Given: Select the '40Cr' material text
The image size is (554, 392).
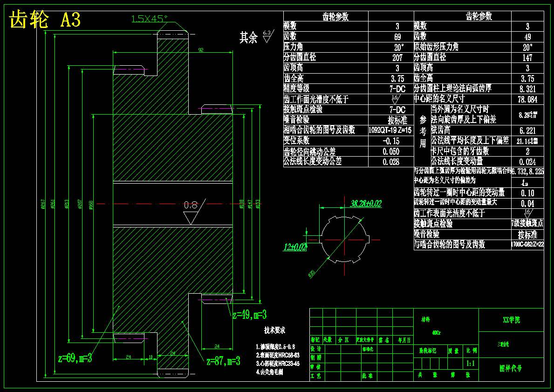Looking at the screenshot, I should (x=436, y=333).
